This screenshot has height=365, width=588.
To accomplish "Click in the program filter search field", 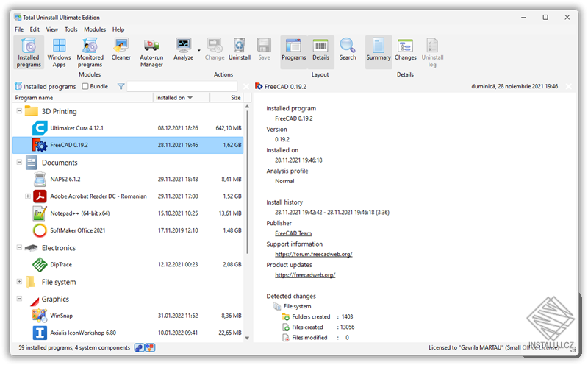I will coord(182,86).
